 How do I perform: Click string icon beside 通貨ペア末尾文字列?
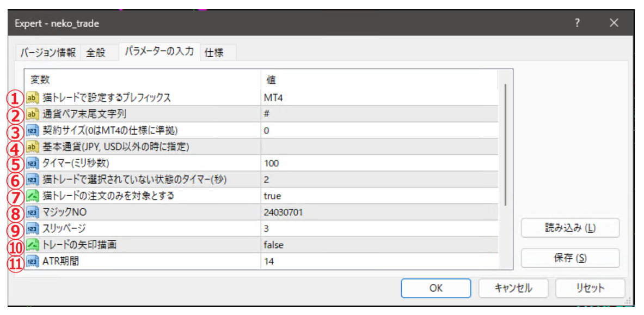32,114
